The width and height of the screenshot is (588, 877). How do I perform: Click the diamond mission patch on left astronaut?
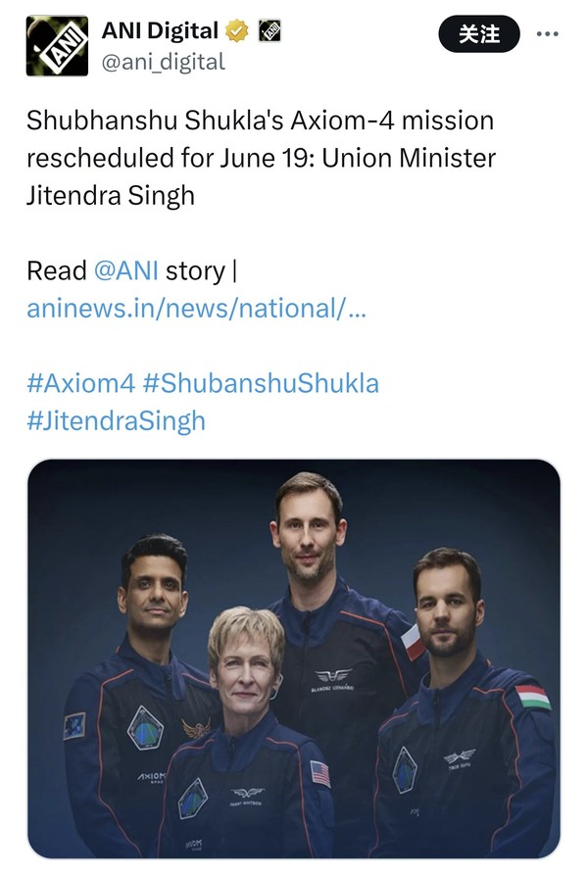click(145, 727)
